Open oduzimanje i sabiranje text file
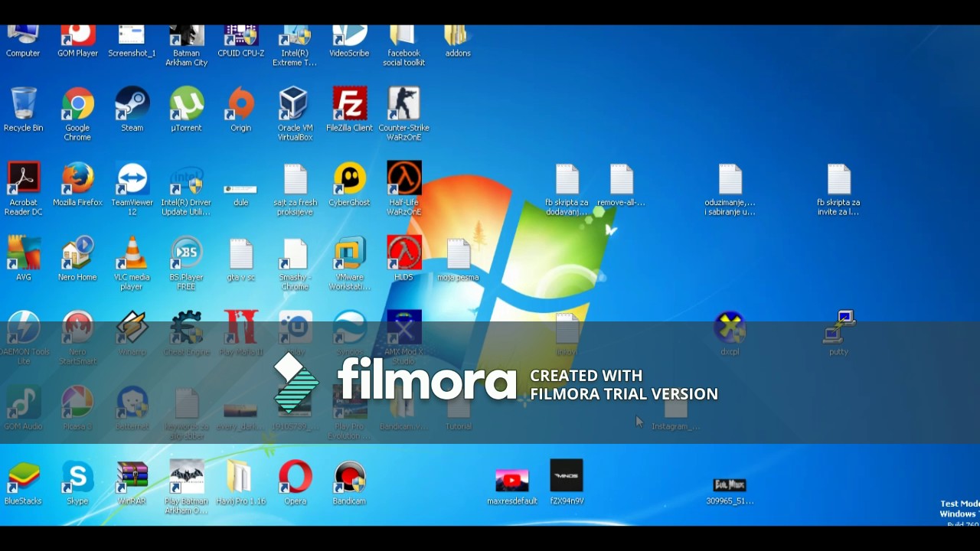Viewport: 980px width, 551px height. [x=730, y=179]
